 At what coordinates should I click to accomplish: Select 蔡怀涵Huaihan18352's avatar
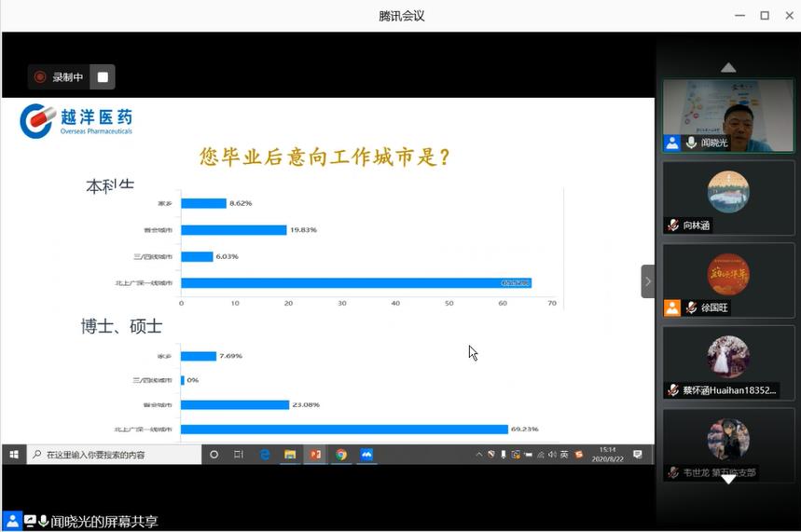728,357
